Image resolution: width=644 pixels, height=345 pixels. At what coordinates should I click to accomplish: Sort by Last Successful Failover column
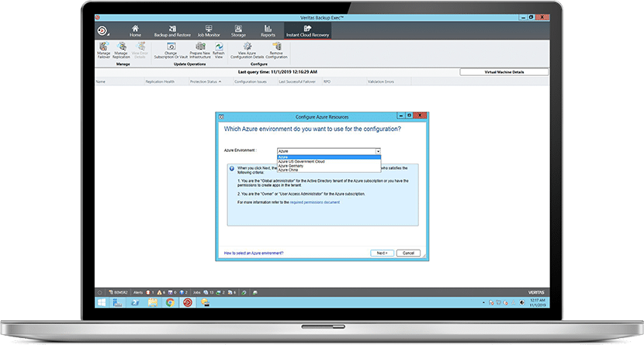(x=299, y=81)
